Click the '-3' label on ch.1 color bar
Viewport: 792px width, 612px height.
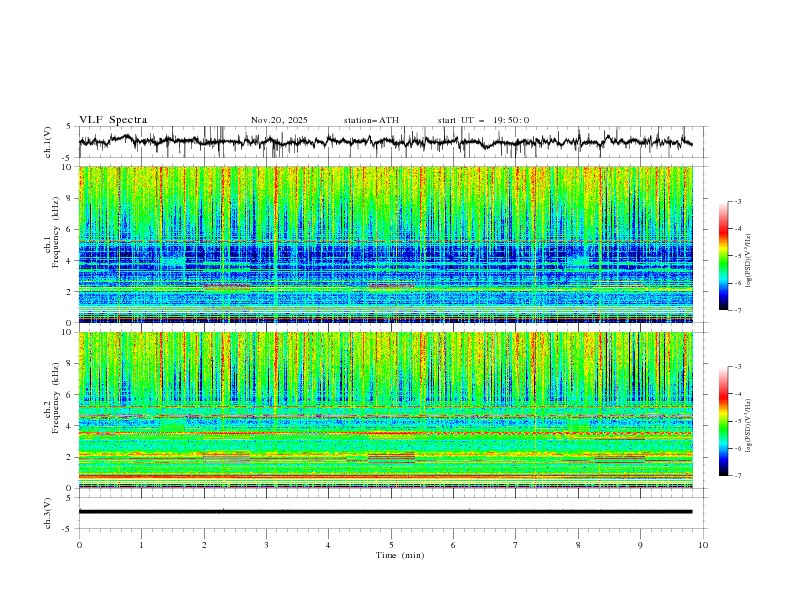[x=737, y=201]
